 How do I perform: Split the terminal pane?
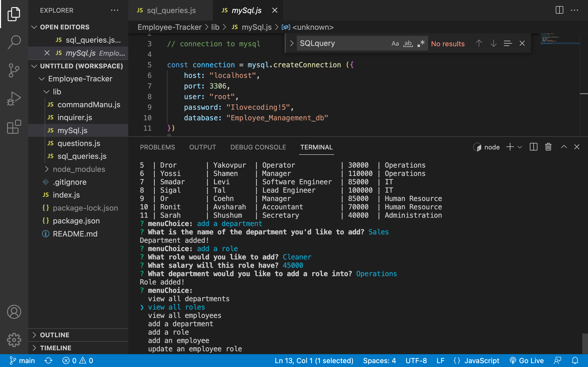(533, 147)
